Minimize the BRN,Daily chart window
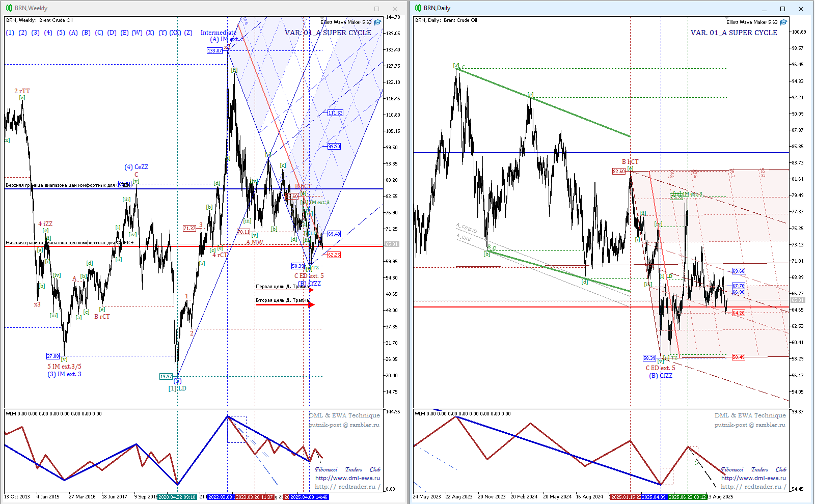Viewport: 815px width, 504px height. click(765, 9)
